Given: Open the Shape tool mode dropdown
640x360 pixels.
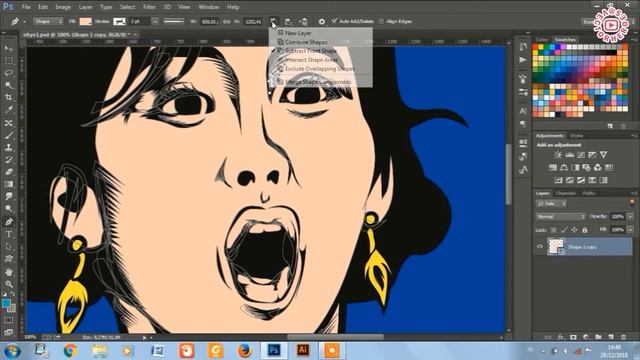Looking at the screenshot, I should pyautogui.click(x=48, y=21).
